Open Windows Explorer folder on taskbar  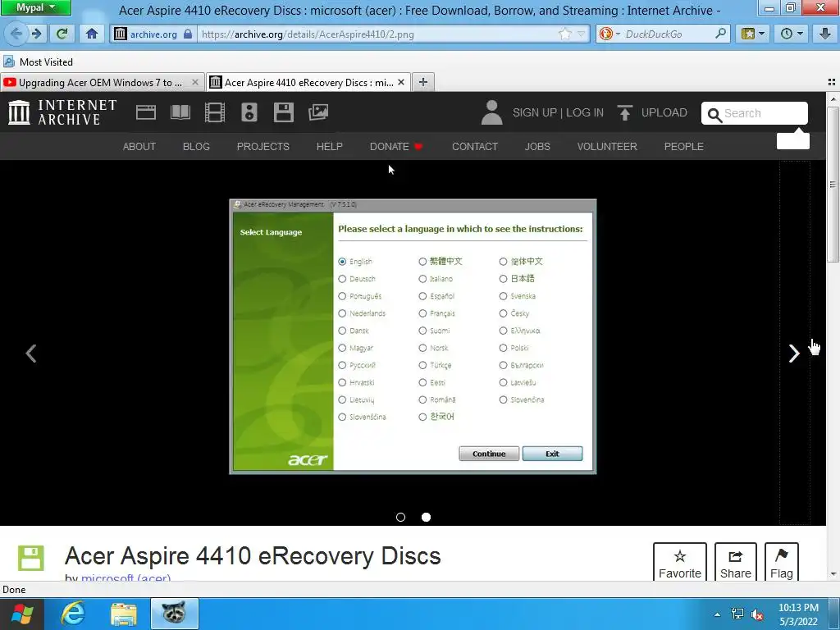(124, 614)
